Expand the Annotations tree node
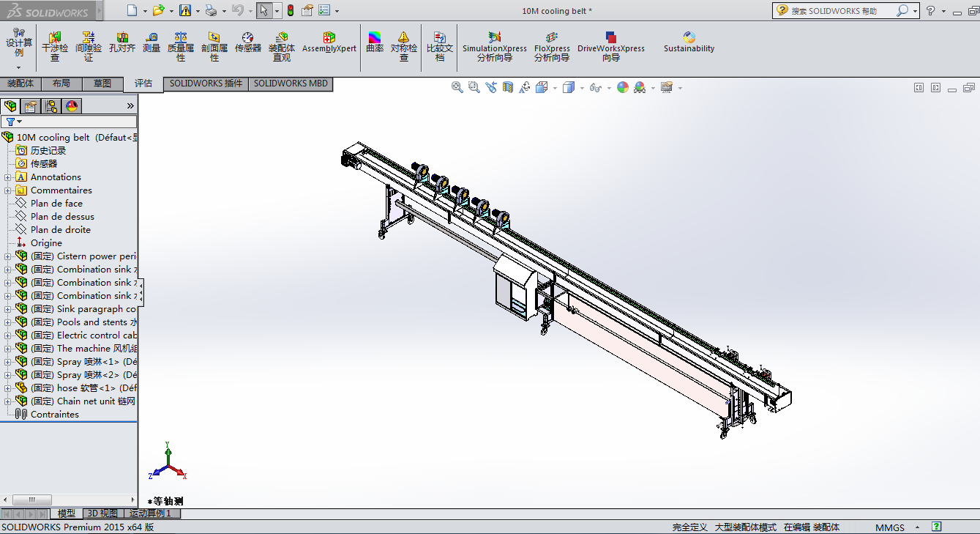The height and width of the screenshot is (534, 980). click(8, 177)
